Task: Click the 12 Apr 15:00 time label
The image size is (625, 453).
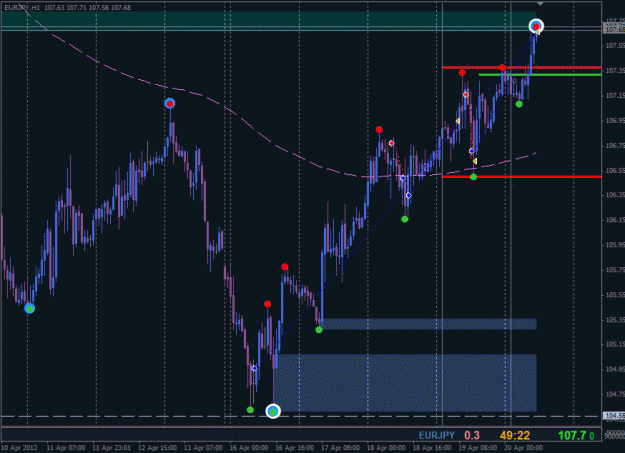Action: click(x=157, y=448)
